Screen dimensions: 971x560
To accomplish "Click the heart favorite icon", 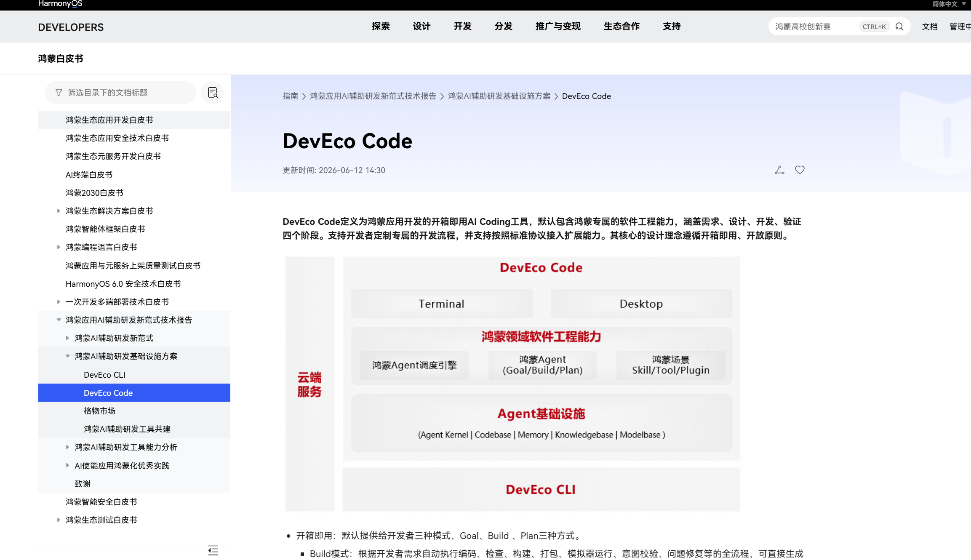I will tap(800, 170).
